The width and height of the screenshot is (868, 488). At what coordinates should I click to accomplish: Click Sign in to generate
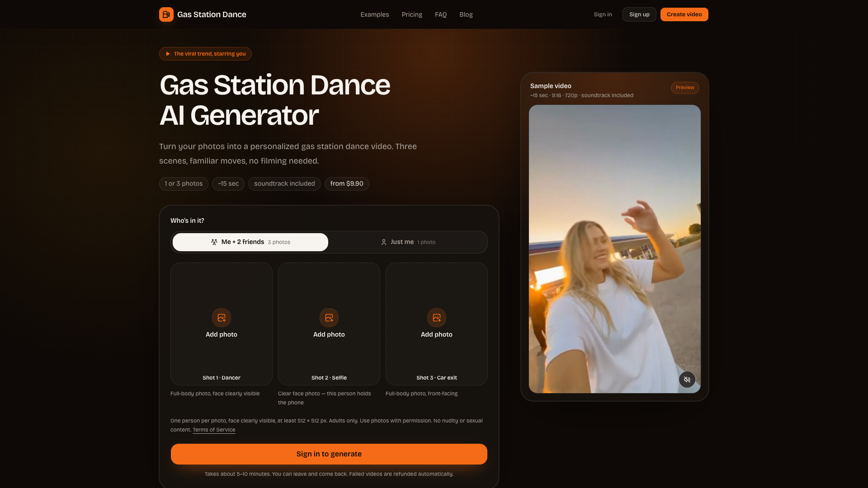point(329,454)
